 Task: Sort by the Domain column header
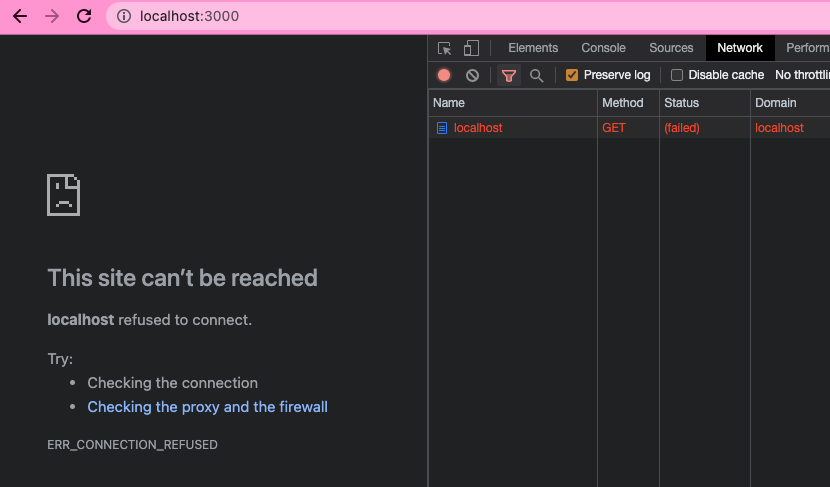click(790, 103)
